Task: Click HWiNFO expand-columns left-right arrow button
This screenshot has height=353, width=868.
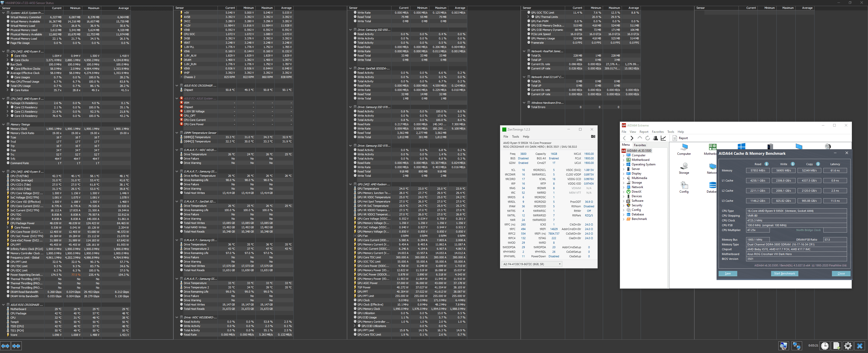Action: point(5,346)
